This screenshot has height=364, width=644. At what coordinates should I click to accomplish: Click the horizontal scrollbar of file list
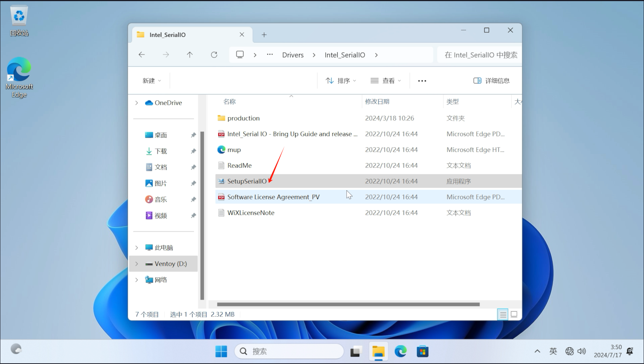click(348, 304)
